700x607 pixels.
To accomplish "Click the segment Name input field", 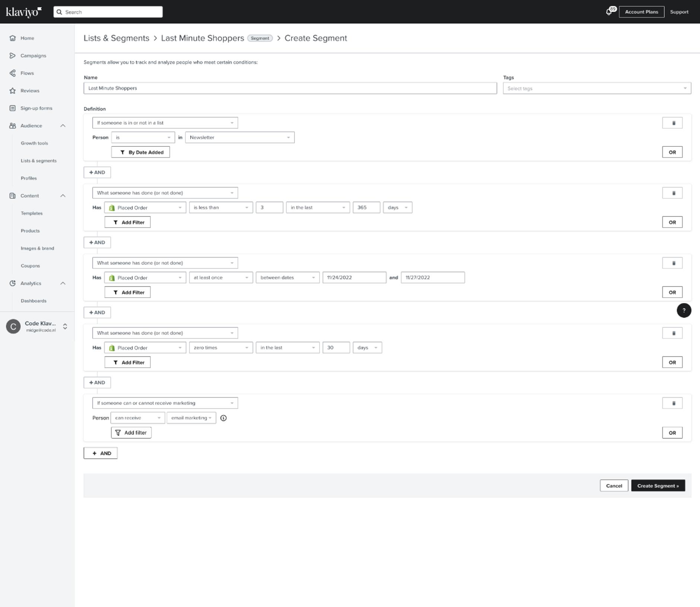I will [290, 88].
